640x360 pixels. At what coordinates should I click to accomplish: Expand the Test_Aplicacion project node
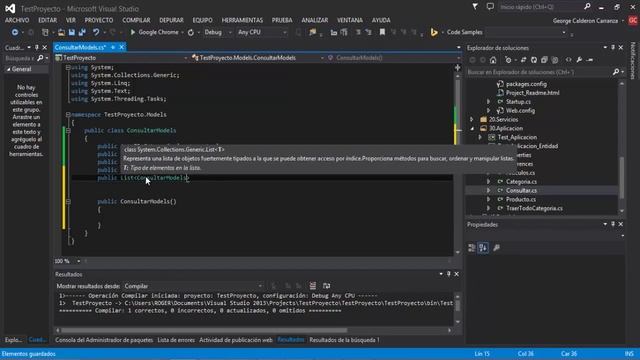tap(480, 138)
